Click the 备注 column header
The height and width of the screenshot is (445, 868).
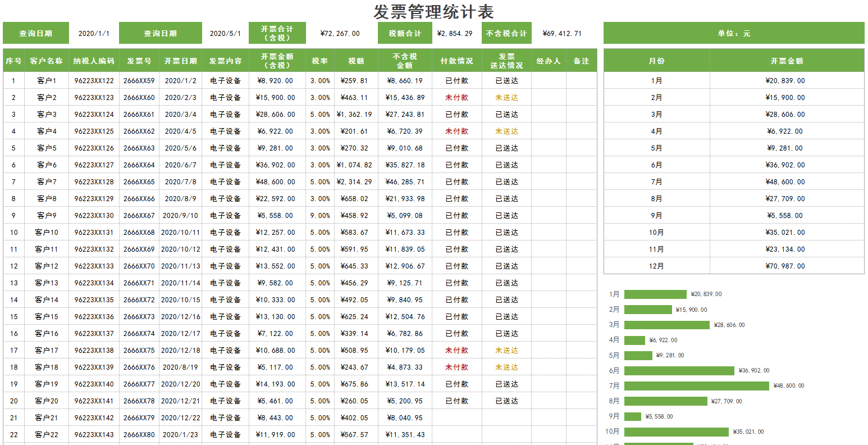(581, 61)
